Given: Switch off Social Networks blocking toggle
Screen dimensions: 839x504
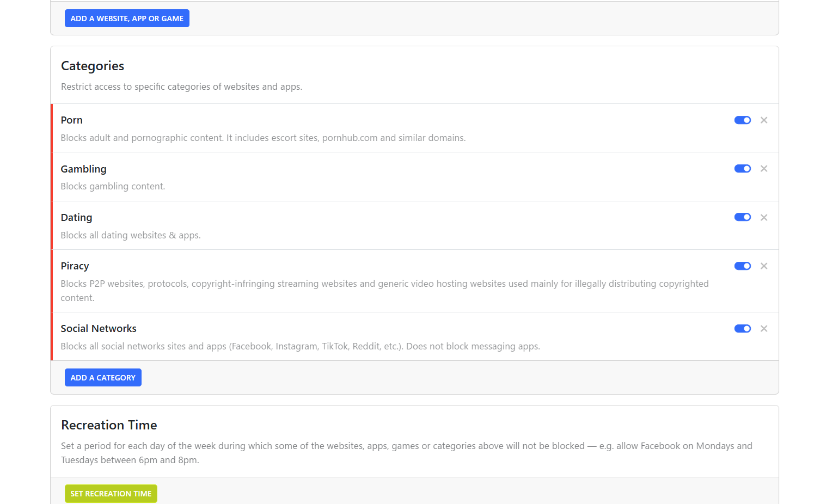Looking at the screenshot, I should coord(742,329).
